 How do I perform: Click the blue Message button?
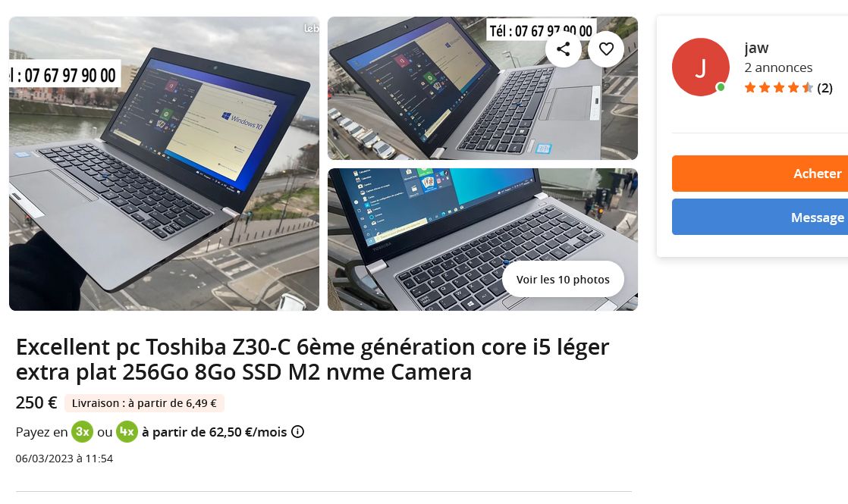[x=760, y=218]
